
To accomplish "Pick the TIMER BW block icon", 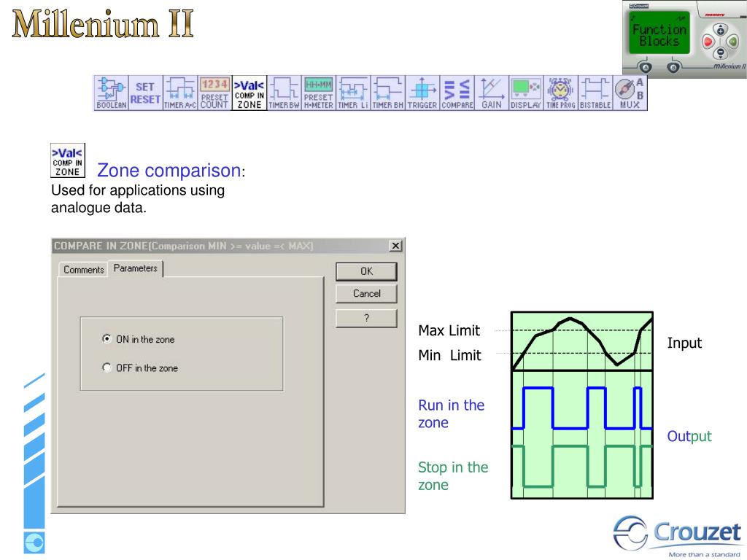I will (x=284, y=93).
